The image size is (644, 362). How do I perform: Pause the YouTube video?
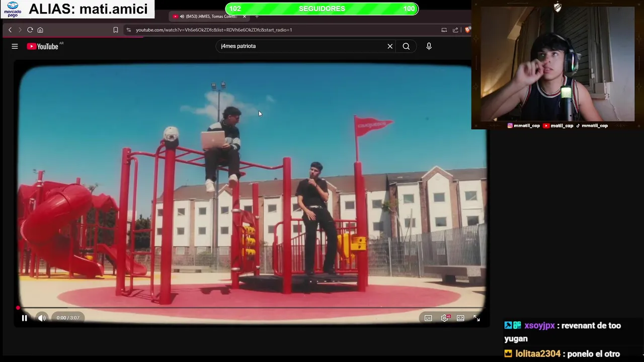pyautogui.click(x=24, y=318)
